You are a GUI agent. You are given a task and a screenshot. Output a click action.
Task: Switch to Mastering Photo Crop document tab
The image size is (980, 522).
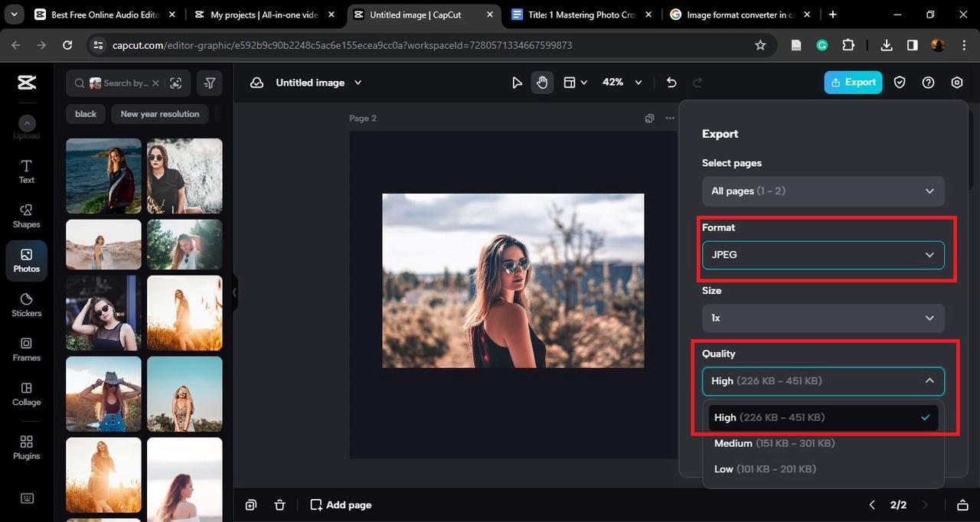582,15
